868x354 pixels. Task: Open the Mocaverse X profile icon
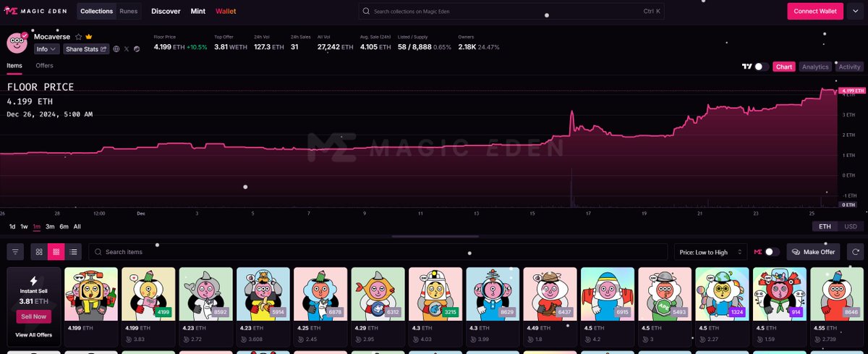[127, 49]
